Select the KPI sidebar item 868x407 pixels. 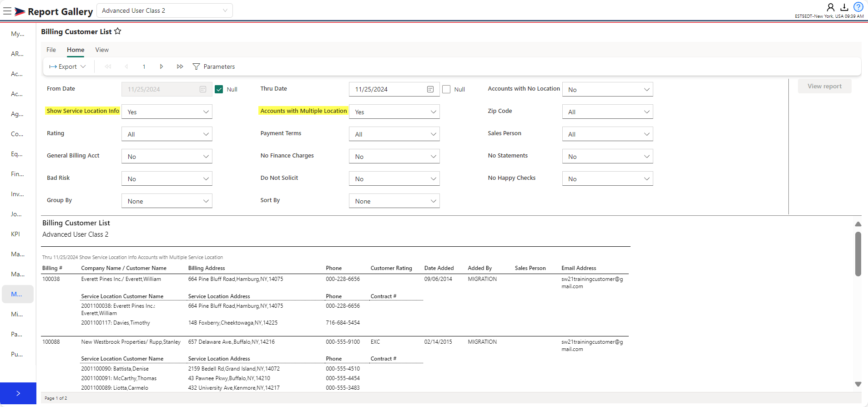(18, 234)
